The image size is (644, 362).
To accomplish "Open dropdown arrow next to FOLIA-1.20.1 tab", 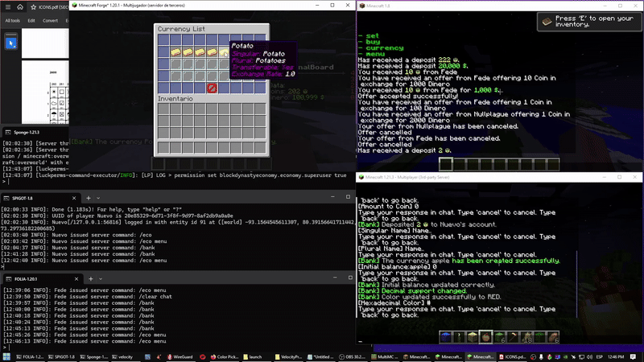I will (x=101, y=278).
